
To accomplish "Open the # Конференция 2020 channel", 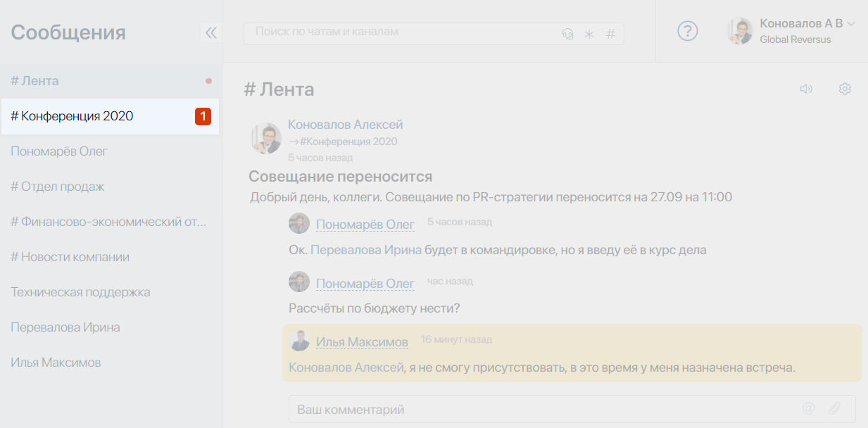I will pos(111,116).
